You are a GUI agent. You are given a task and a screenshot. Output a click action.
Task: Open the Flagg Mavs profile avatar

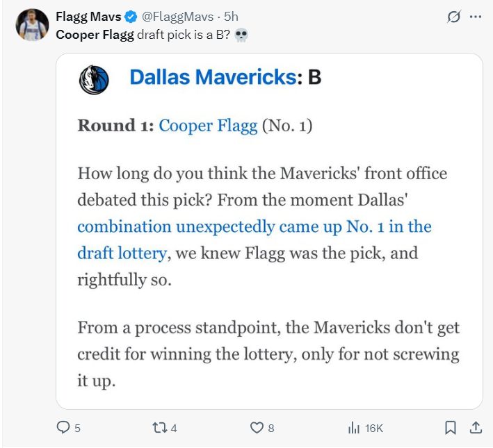[31, 26]
